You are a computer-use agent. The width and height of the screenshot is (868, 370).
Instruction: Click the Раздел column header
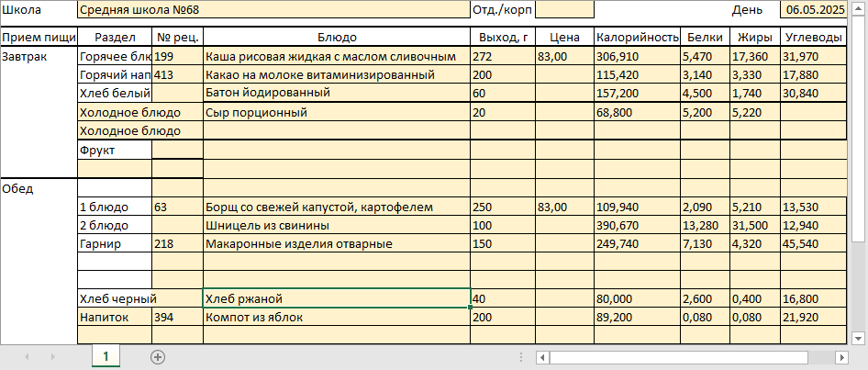[x=115, y=37]
